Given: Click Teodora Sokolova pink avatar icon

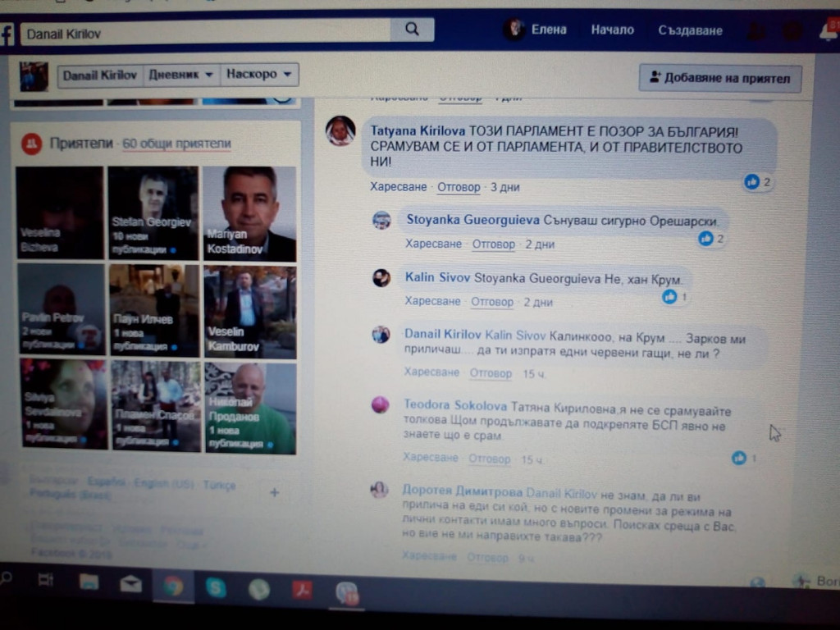Looking at the screenshot, I should click(381, 405).
